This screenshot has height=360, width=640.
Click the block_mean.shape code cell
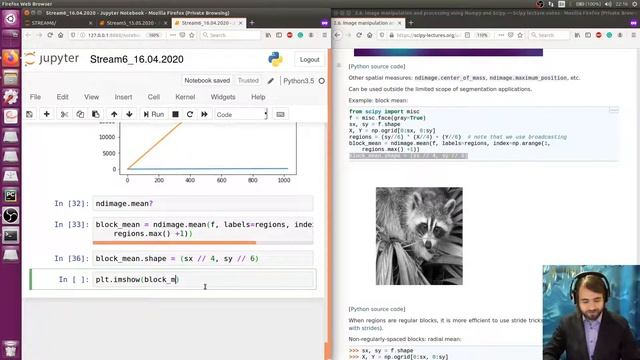(x=203, y=258)
